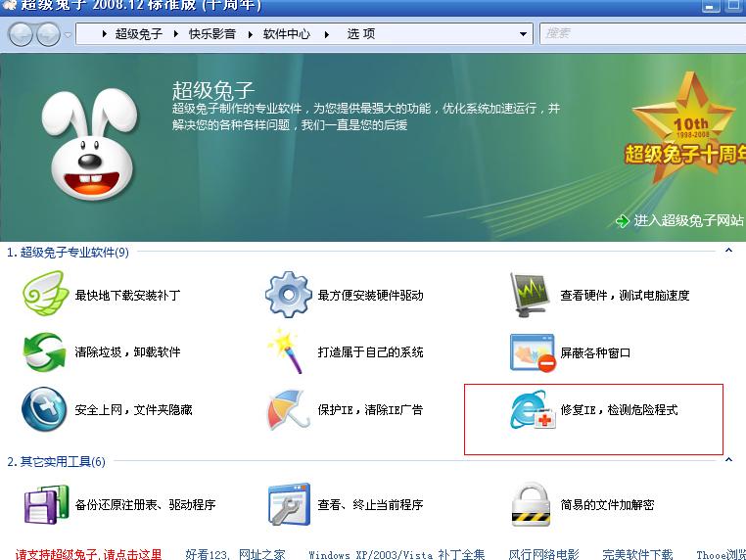Viewport: 746px width, 560px height.
Task: Open the 风行网络电影 link
Action: tap(543, 554)
